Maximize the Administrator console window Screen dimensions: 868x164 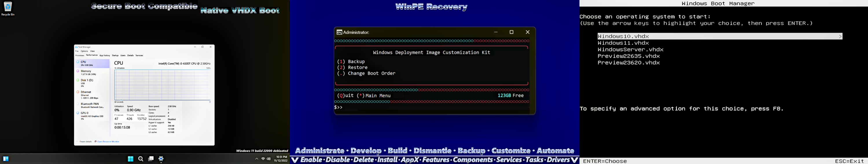tap(512, 32)
